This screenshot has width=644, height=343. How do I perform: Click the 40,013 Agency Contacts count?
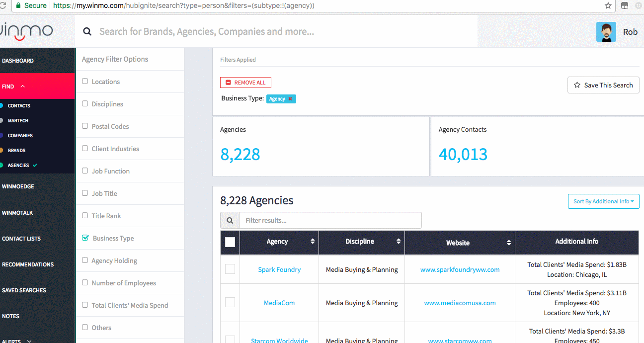[x=463, y=154]
